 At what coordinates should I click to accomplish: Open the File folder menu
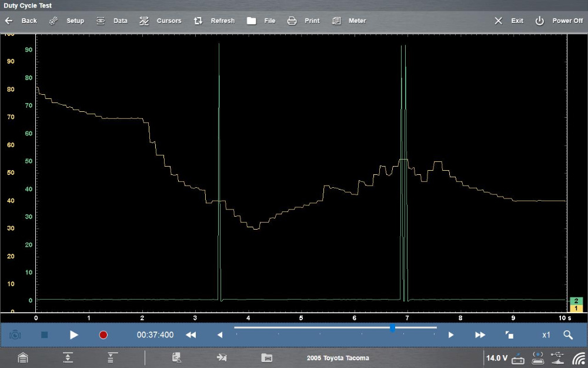pyautogui.click(x=261, y=21)
